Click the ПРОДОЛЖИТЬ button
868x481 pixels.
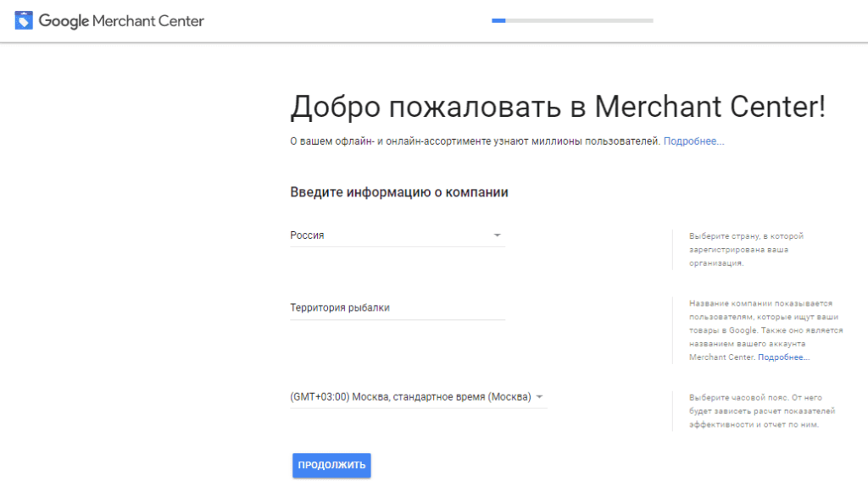coord(331,465)
